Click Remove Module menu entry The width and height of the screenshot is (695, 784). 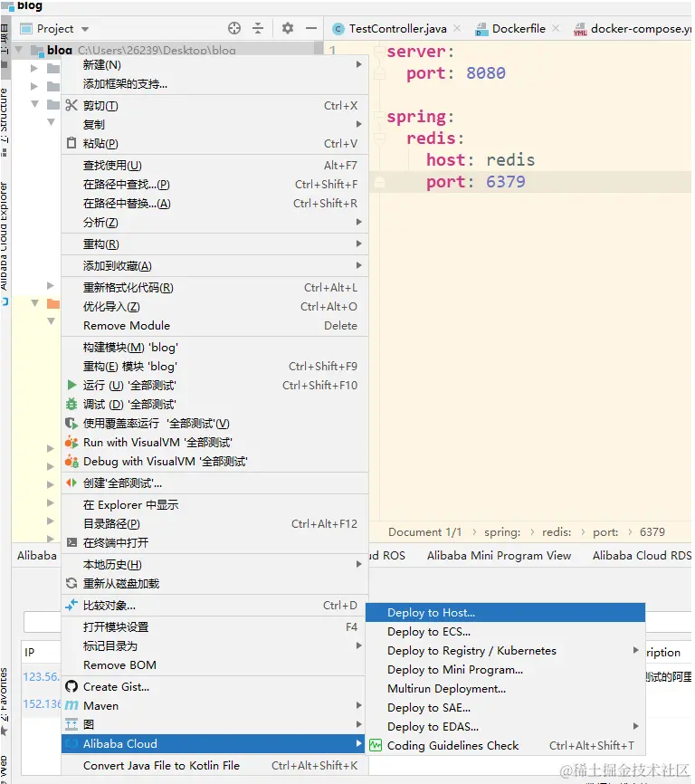click(214, 326)
